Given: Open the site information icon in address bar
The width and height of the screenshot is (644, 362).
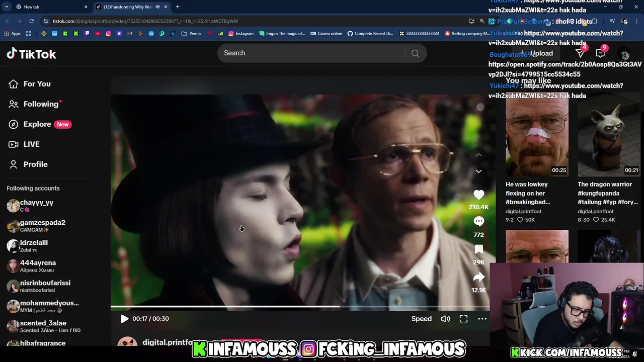Looking at the screenshot, I should [x=46, y=21].
